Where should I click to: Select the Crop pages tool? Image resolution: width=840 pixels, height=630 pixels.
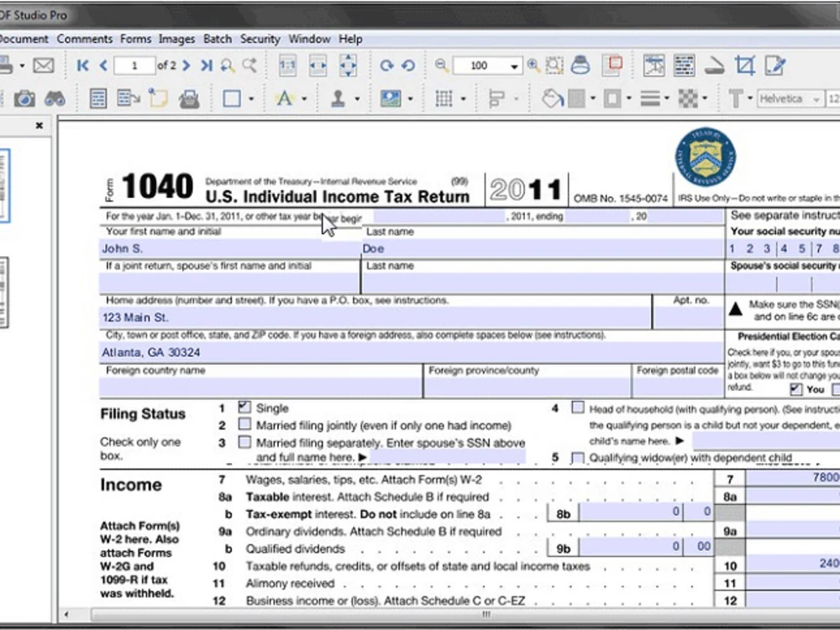(745, 66)
